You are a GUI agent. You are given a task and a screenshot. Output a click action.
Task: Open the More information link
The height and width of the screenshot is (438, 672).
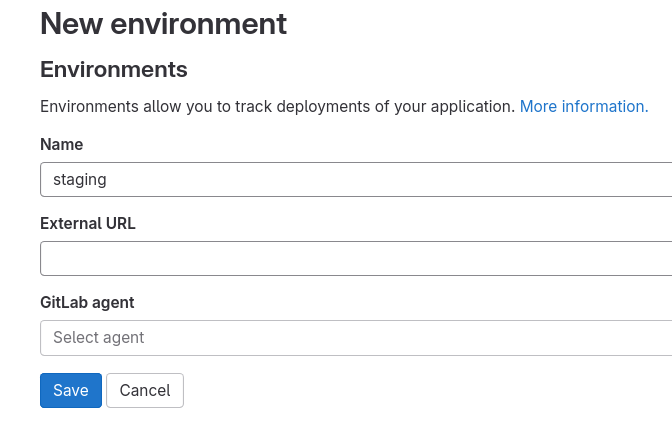click(x=584, y=106)
